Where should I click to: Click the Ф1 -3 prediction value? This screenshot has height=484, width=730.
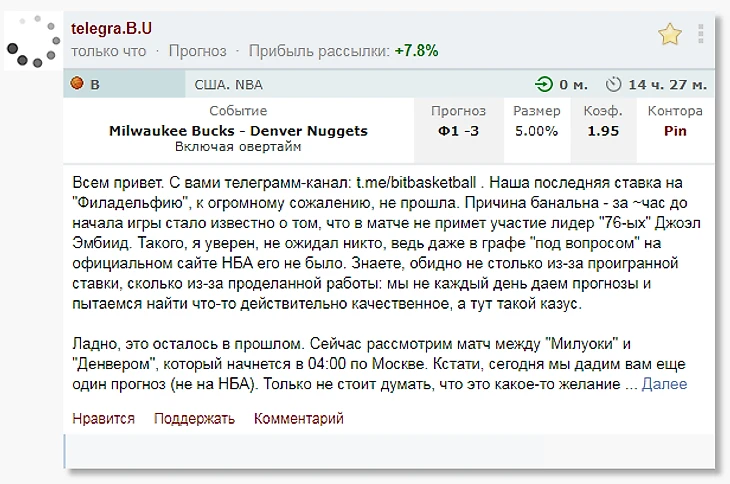tap(458, 131)
